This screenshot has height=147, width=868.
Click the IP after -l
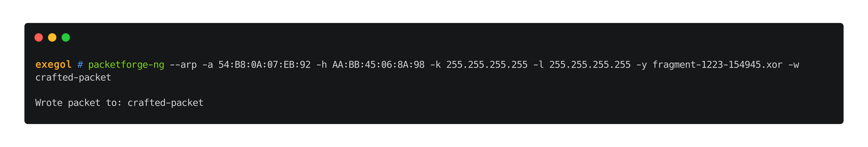coord(590,64)
